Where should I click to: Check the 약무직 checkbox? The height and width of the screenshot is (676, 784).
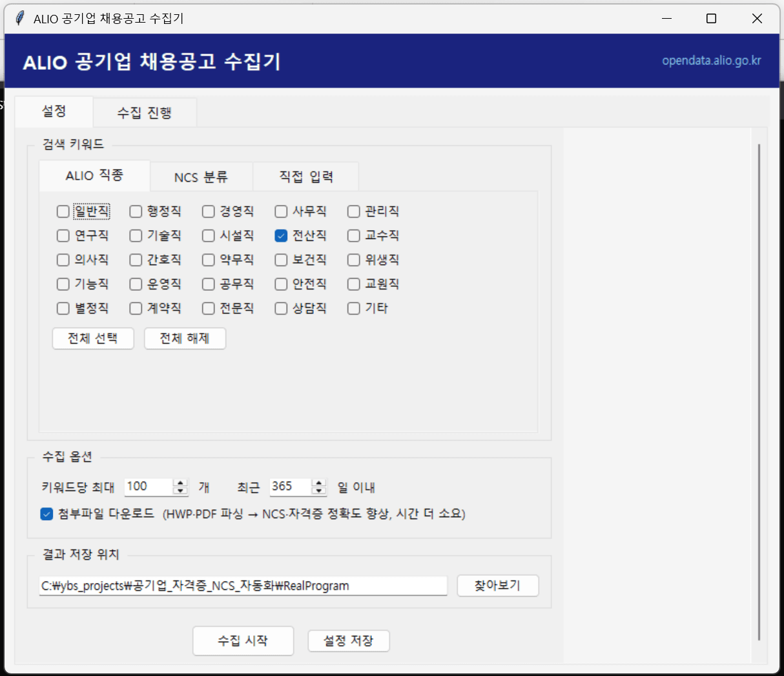(x=208, y=260)
